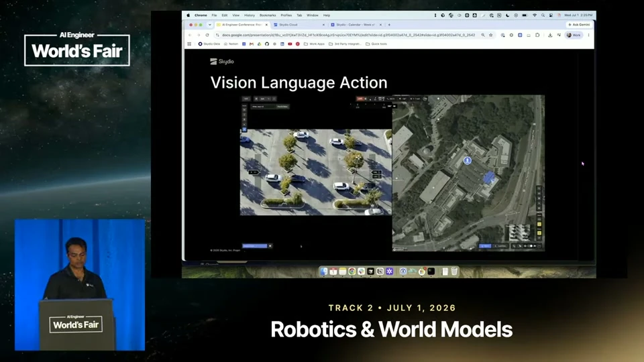The height and width of the screenshot is (362, 644).
Task: Open the LinkedIn bookmark icon
Action: (x=282, y=44)
